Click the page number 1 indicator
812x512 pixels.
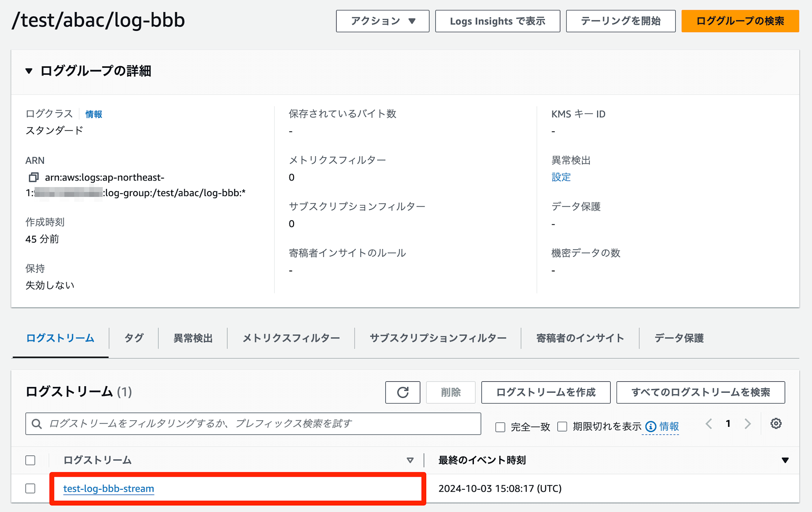pyautogui.click(x=728, y=424)
